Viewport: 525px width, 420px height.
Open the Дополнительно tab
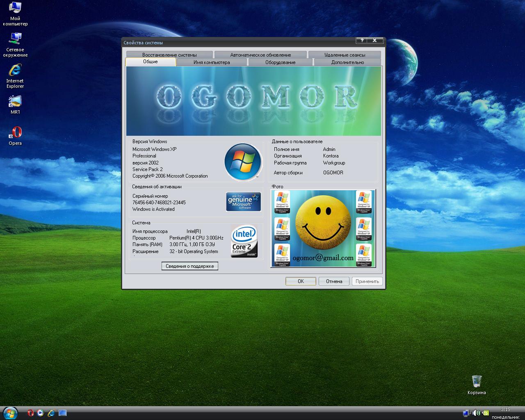[347, 62]
